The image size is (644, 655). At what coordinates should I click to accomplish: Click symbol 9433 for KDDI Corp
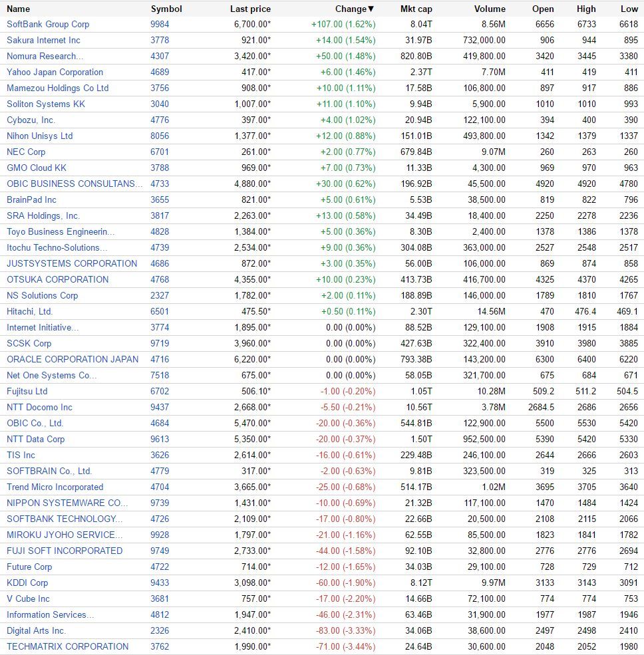coord(160,583)
